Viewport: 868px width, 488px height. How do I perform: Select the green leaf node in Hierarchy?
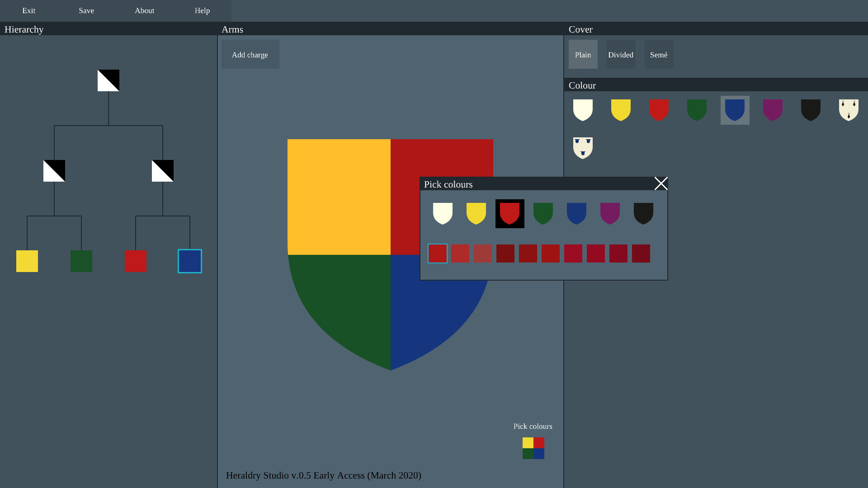[x=81, y=261]
